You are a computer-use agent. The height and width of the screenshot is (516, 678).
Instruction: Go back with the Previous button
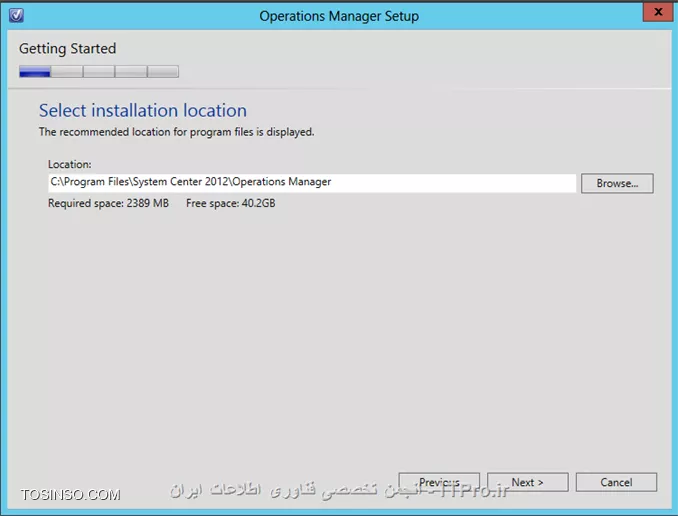(x=439, y=482)
